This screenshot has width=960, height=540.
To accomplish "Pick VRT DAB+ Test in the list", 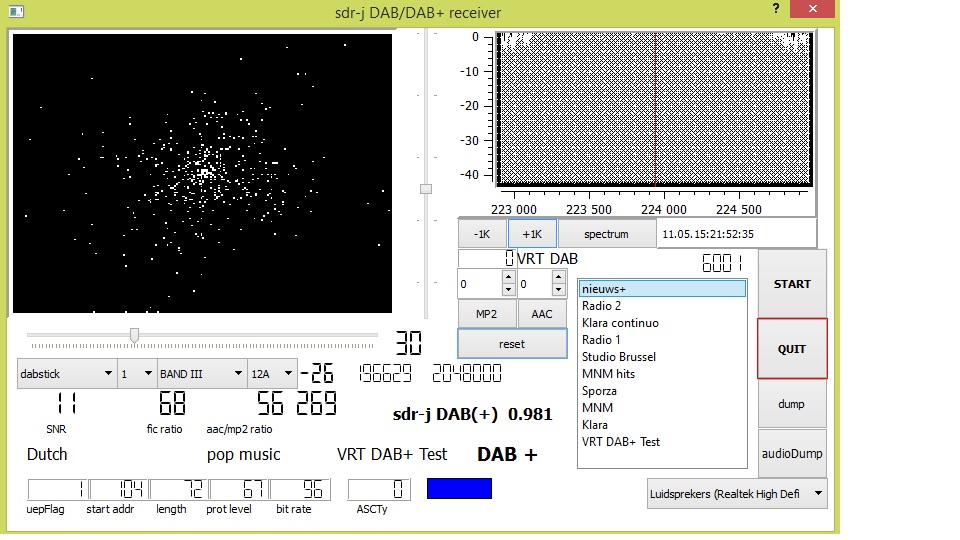I will click(x=620, y=442).
